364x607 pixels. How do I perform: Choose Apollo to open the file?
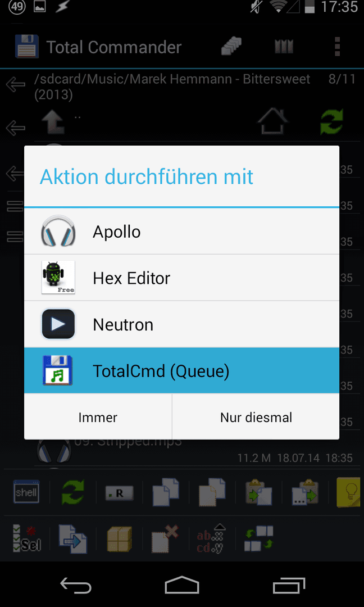coord(182,232)
